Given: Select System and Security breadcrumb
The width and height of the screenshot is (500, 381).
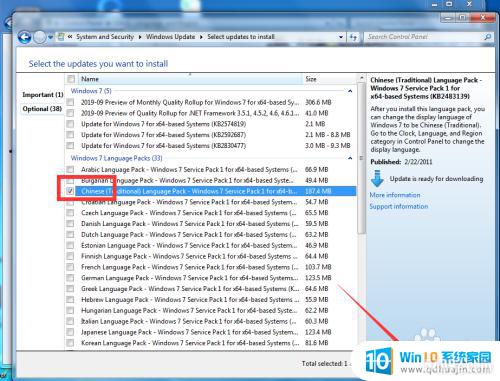Looking at the screenshot, I should pyautogui.click(x=105, y=37).
